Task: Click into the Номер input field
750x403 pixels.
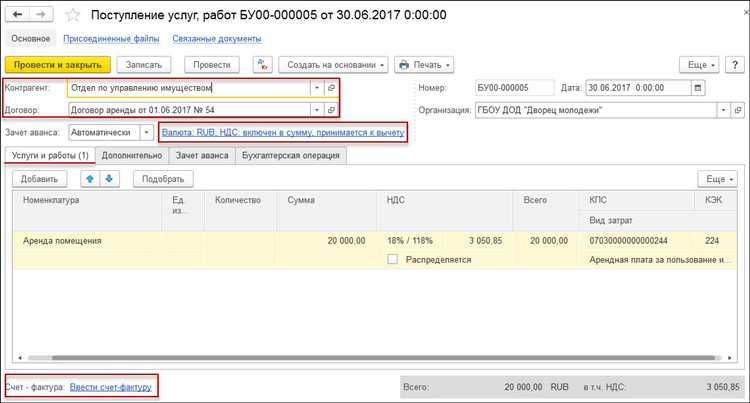Action: [513, 87]
